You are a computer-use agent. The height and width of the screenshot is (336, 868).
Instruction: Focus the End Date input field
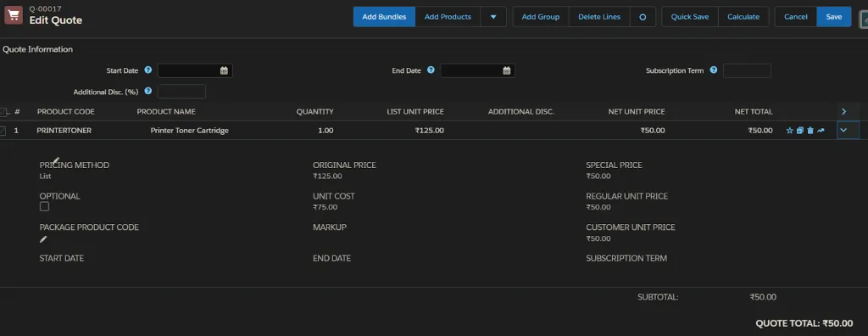tap(478, 70)
